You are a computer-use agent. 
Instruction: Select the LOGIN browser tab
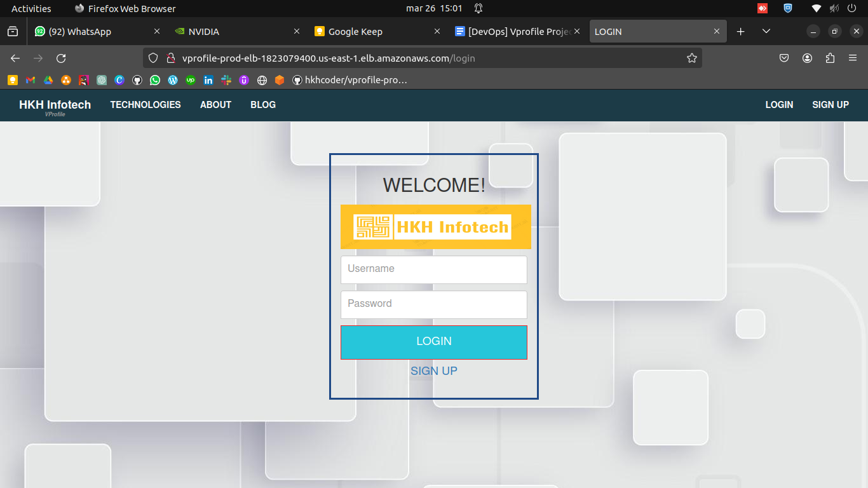pyautogui.click(x=658, y=31)
